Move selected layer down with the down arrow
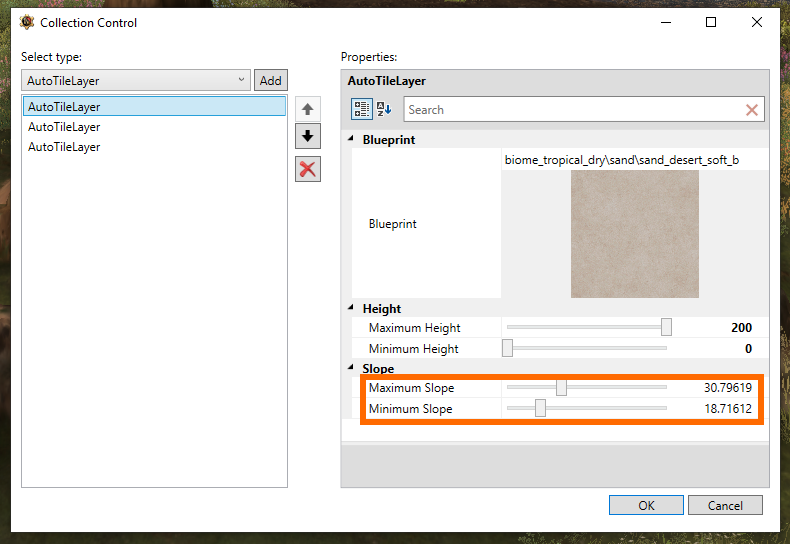 [x=308, y=136]
